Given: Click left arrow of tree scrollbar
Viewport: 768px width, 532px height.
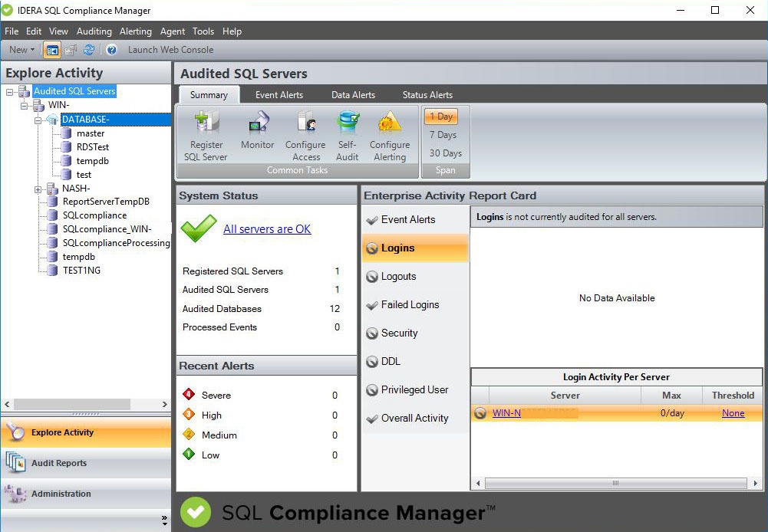Looking at the screenshot, I should (7, 404).
